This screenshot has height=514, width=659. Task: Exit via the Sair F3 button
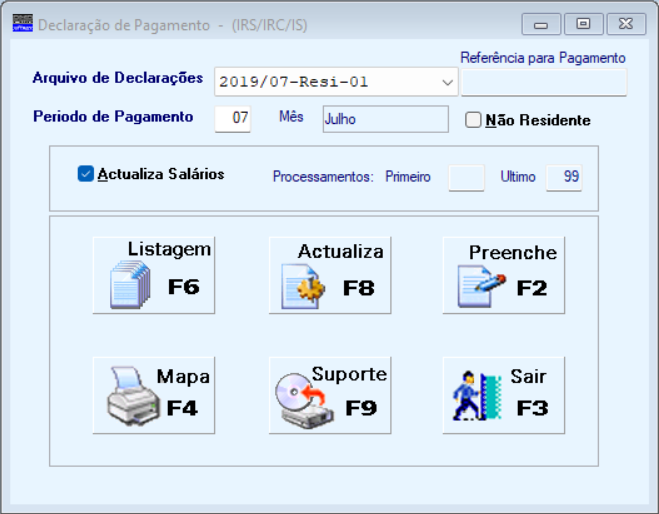tap(503, 395)
